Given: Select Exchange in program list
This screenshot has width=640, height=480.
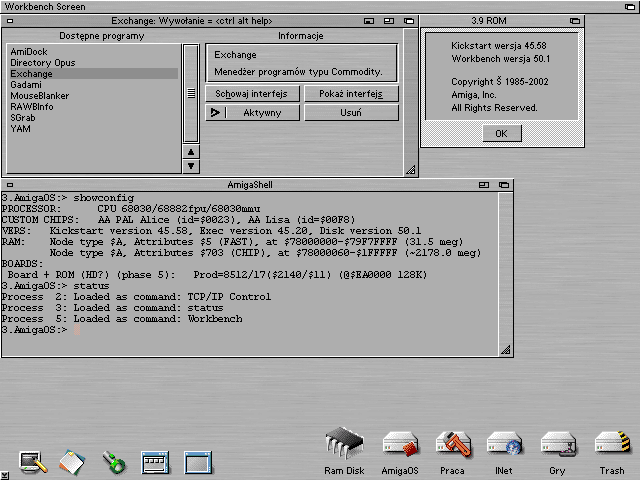Looking at the screenshot, I should [93, 74].
